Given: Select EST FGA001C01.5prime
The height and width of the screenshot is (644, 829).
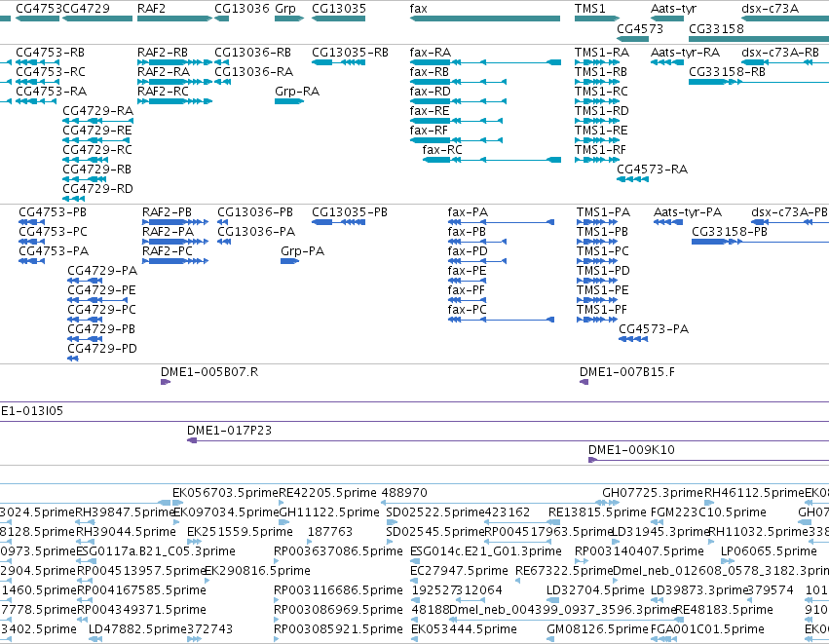Looking at the screenshot, I should pos(707,629).
